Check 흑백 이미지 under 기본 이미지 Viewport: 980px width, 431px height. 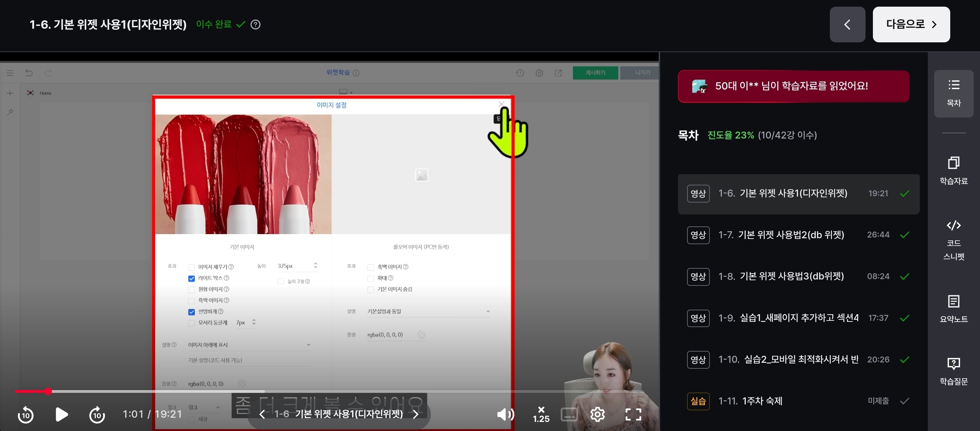tap(191, 301)
